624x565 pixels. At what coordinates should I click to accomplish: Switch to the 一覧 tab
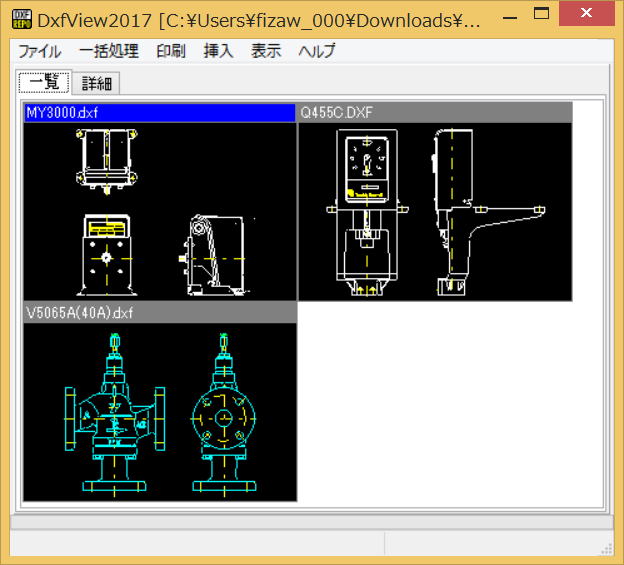pyautogui.click(x=44, y=82)
